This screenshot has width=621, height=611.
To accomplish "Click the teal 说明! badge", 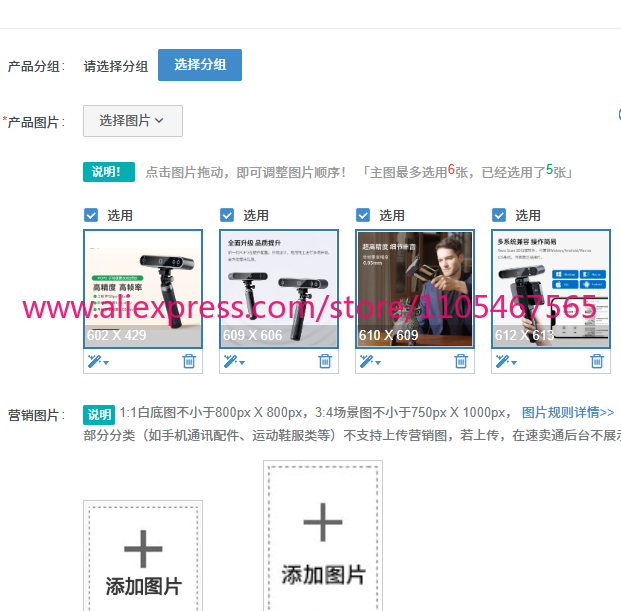I will (x=109, y=172).
